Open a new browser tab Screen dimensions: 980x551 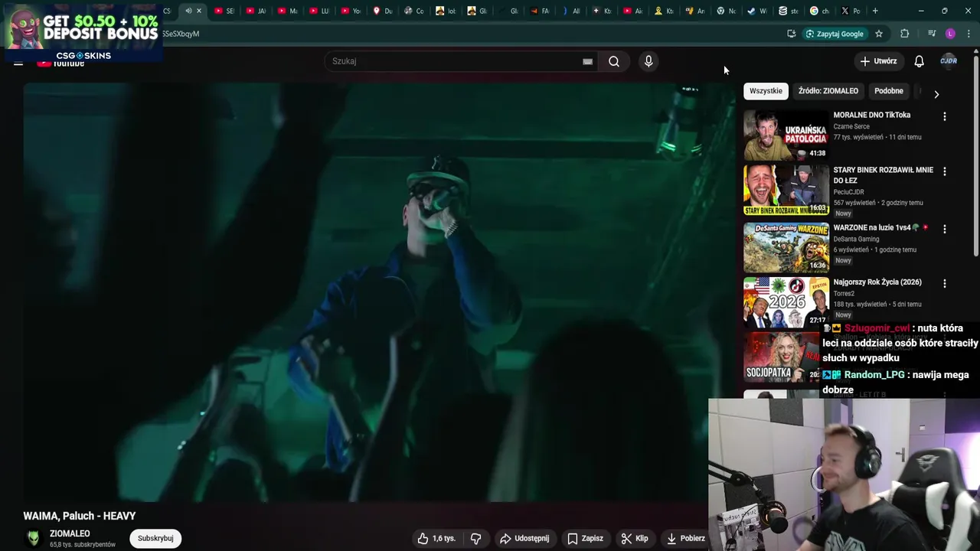click(875, 11)
